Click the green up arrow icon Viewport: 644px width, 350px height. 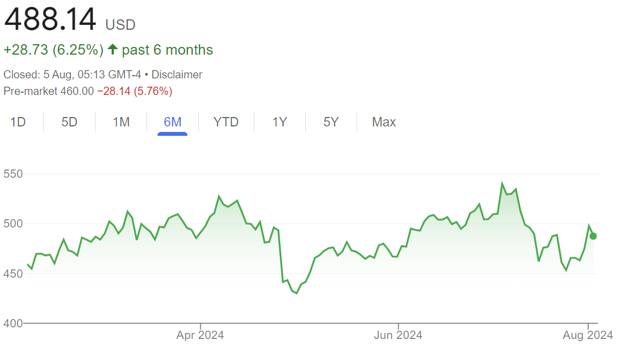coord(113,50)
